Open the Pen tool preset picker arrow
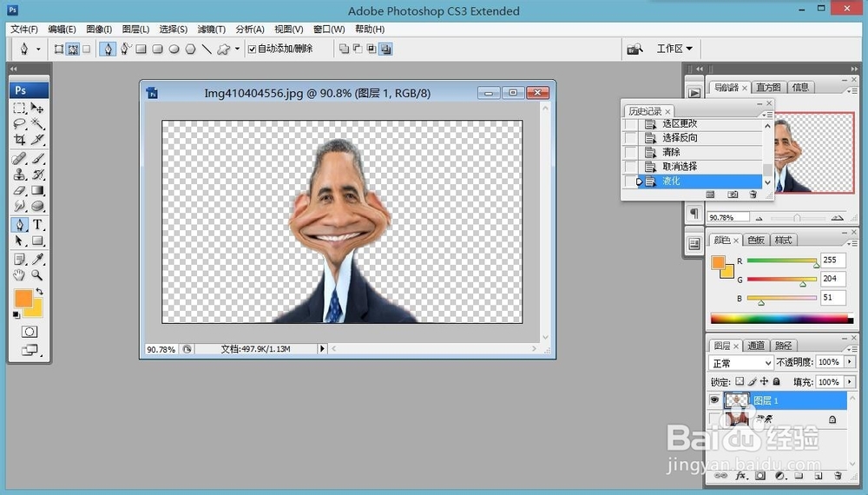This screenshot has width=868, height=495. (x=38, y=49)
